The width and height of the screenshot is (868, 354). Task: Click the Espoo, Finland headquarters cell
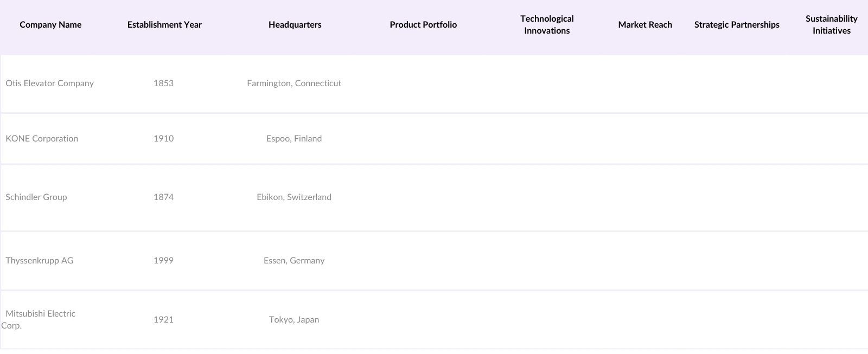coord(294,139)
